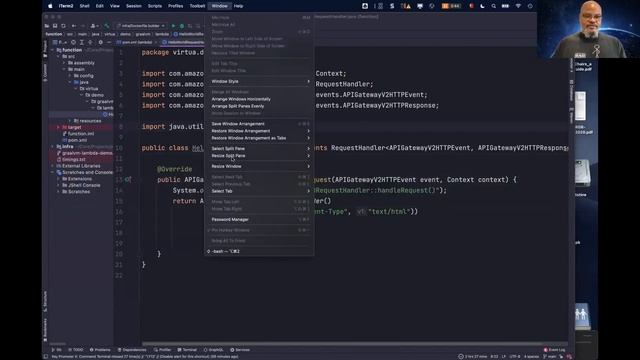The width and height of the screenshot is (640, 360).
Task: Open function.iml in project tree
Action: click(78, 133)
